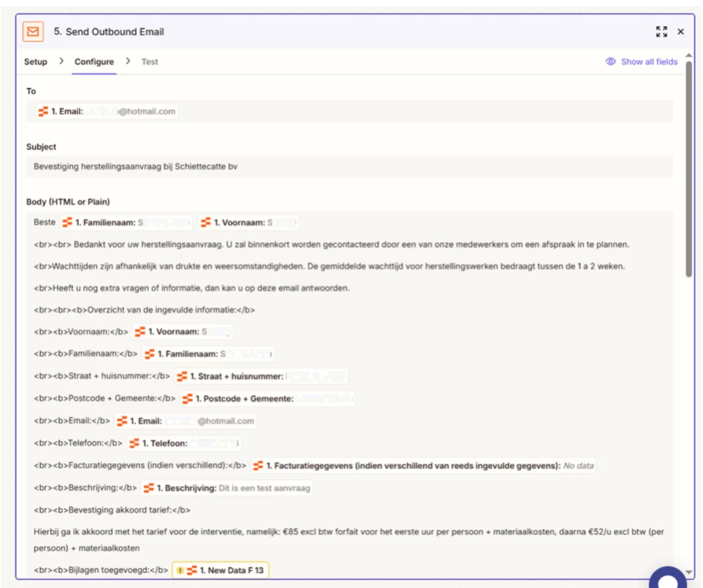
Task: Expand the step editor to fullscreen
Action: point(661,32)
